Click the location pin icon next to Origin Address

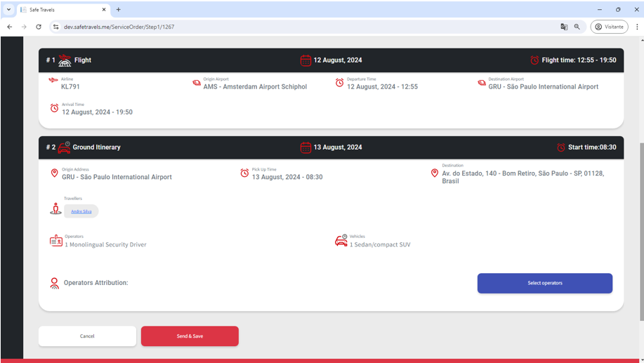tap(55, 173)
